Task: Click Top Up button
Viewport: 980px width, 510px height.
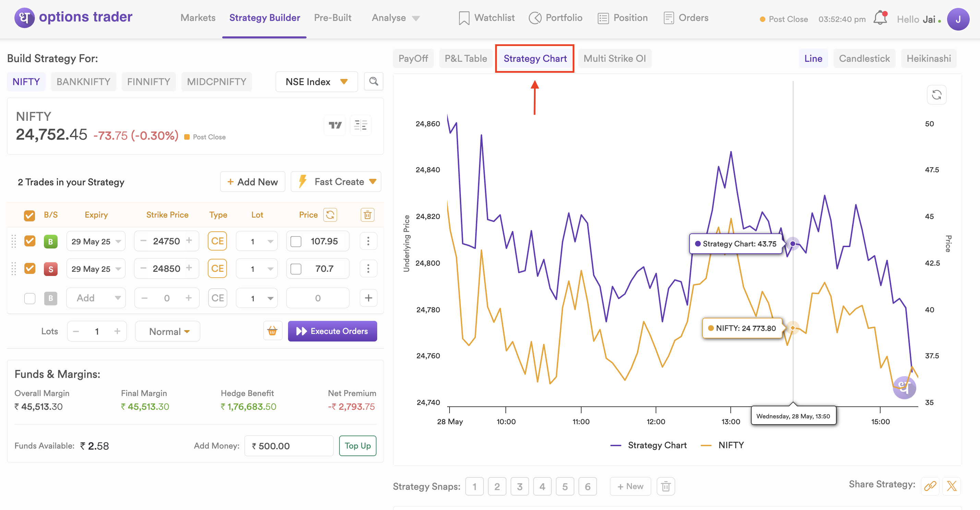Action: pyautogui.click(x=357, y=445)
